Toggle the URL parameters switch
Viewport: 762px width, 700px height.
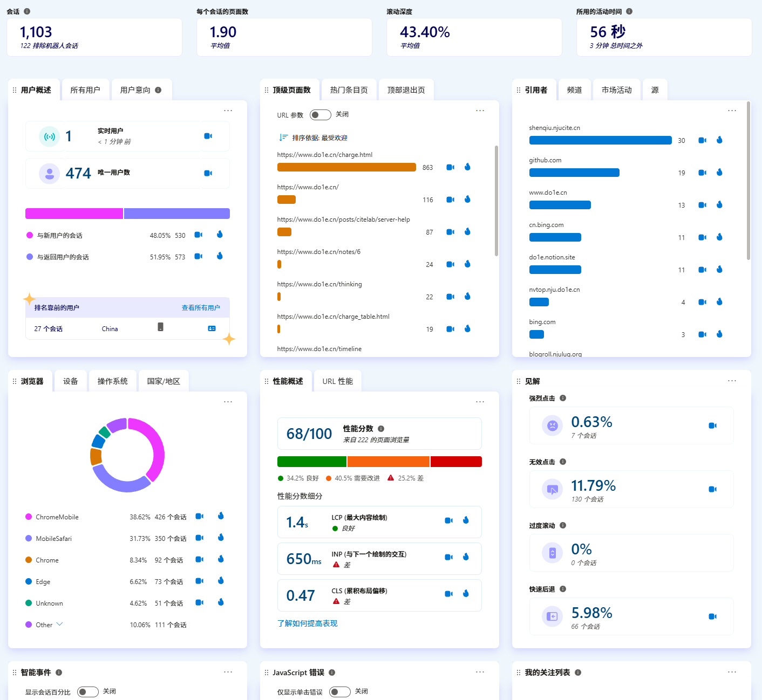(x=320, y=115)
